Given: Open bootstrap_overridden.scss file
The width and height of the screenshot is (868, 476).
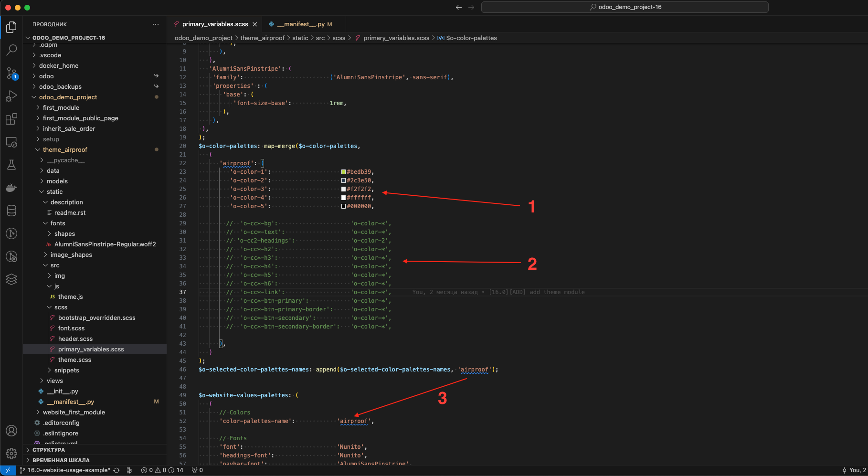Looking at the screenshot, I should [x=96, y=318].
